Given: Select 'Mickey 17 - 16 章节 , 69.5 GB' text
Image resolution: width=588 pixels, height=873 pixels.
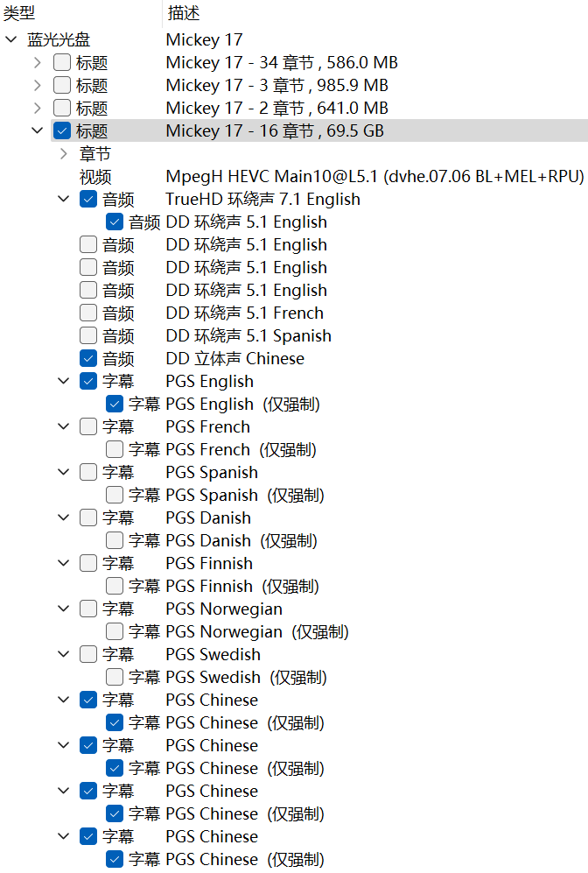Looking at the screenshot, I should (x=275, y=130).
